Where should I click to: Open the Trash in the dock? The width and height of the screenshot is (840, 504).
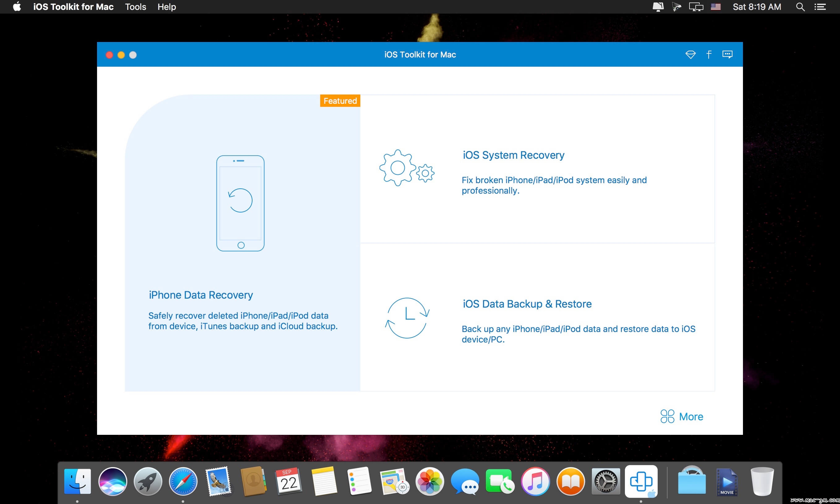(x=762, y=481)
